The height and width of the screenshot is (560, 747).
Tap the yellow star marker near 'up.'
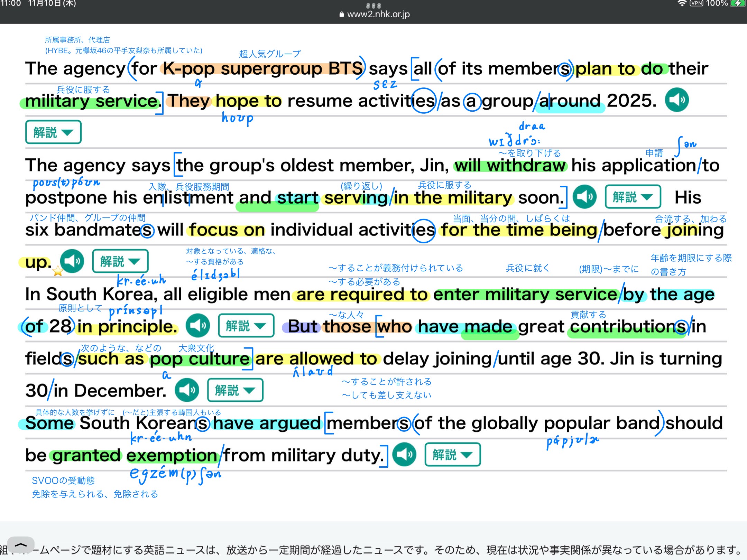pyautogui.click(x=58, y=271)
